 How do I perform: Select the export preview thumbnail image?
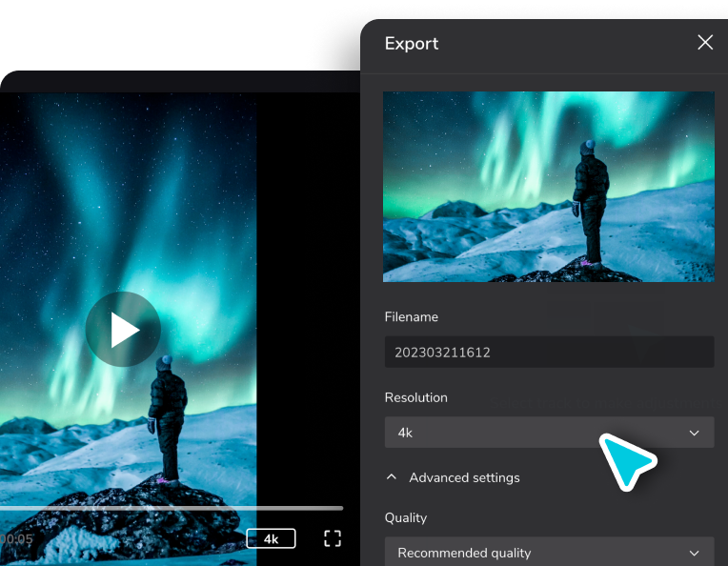548,187
